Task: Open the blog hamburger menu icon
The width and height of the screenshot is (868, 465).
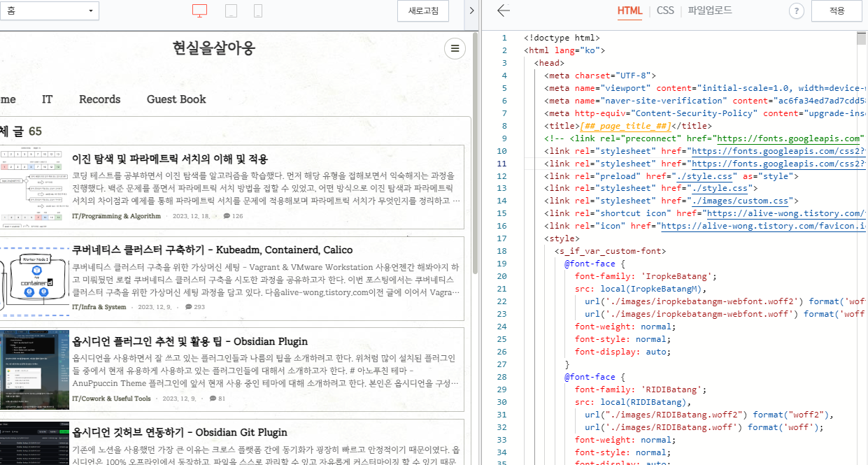Action: (x=455, y=48)
